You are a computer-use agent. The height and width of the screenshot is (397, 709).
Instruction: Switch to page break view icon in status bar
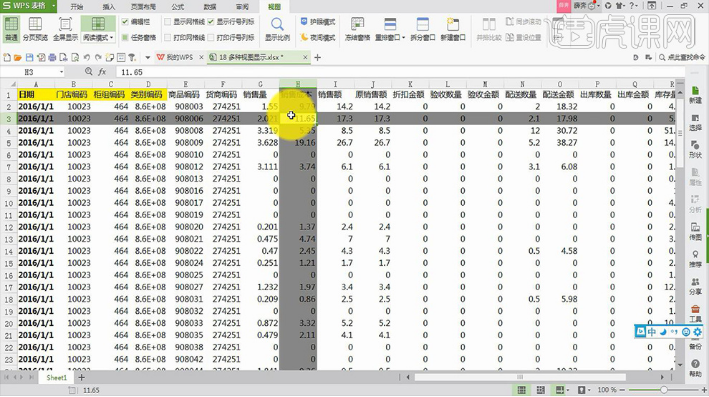[540, 390]
